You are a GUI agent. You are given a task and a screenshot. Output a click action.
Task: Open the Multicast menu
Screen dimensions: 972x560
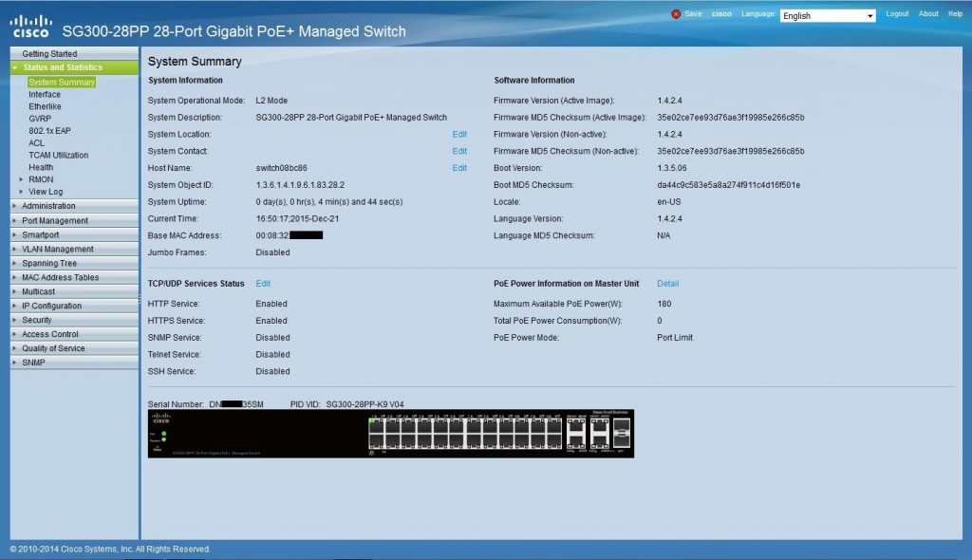[x=74, y=291]
